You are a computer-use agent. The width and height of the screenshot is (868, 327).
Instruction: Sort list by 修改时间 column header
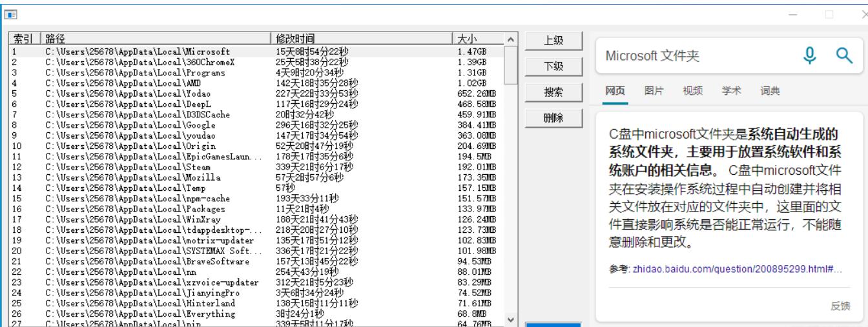(362, 39)
